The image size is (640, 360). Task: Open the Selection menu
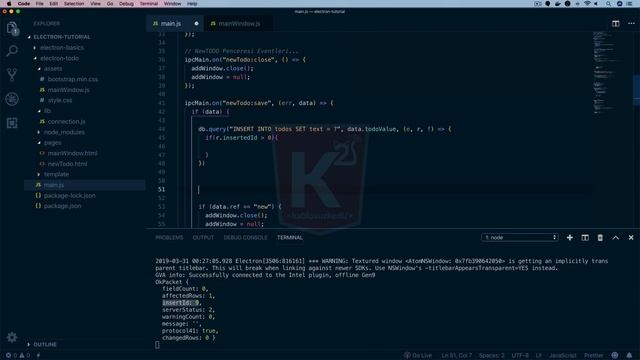click(x=74, y=4)
